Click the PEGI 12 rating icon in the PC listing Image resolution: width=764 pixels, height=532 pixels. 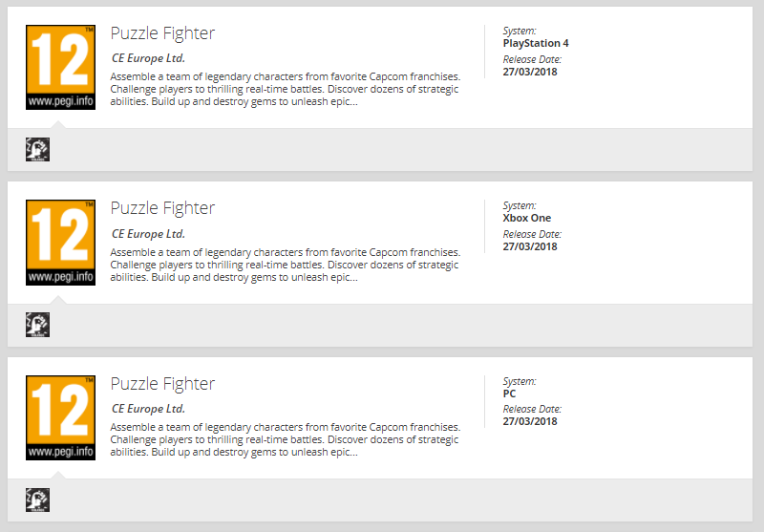coord(60,418)
